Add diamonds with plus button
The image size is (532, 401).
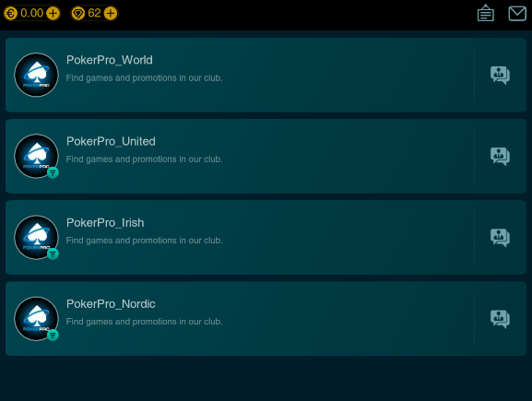point(111,14)
